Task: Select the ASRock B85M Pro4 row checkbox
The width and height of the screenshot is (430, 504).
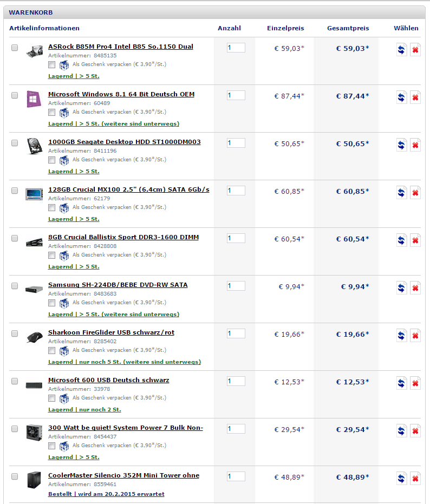Action: pyautogui.click(x=15, y=48)
